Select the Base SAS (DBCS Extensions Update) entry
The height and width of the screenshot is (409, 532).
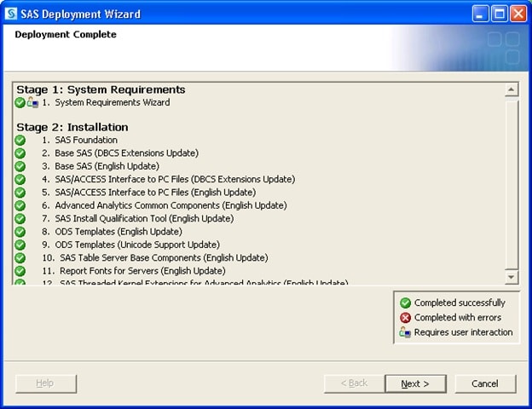[126, 153]
